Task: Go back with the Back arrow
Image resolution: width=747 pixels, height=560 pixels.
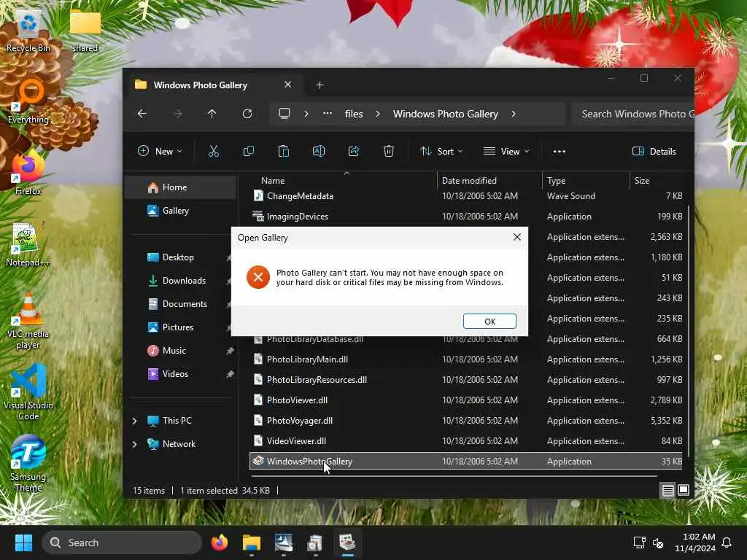Action: pos(142,114)
